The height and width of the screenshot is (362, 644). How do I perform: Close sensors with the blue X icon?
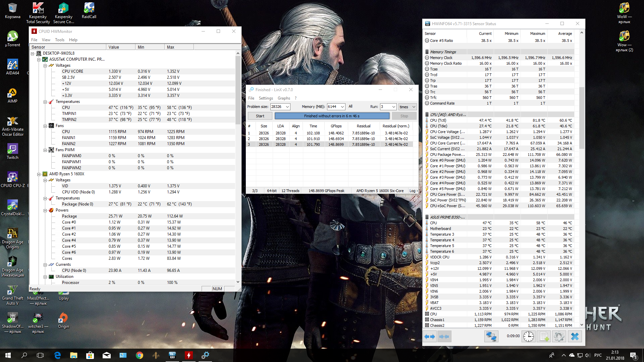pos(575,337)
